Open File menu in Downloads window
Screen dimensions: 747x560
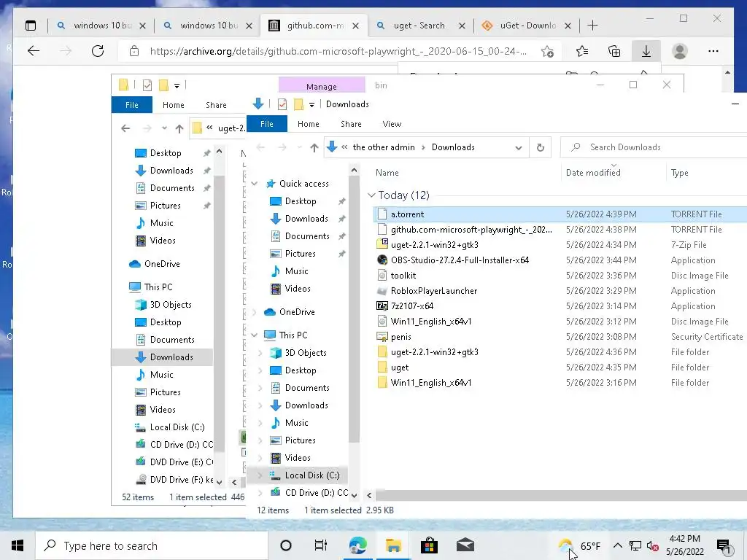point(267,124)
